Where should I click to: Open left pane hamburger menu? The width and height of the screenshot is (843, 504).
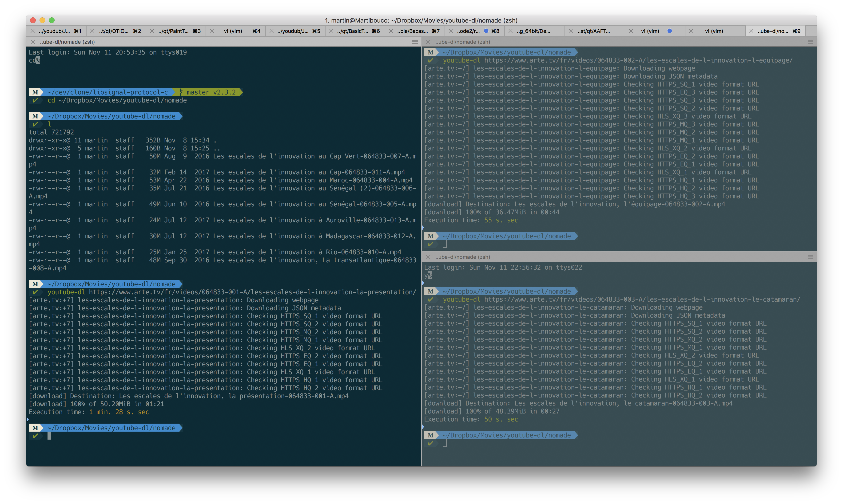415,42
